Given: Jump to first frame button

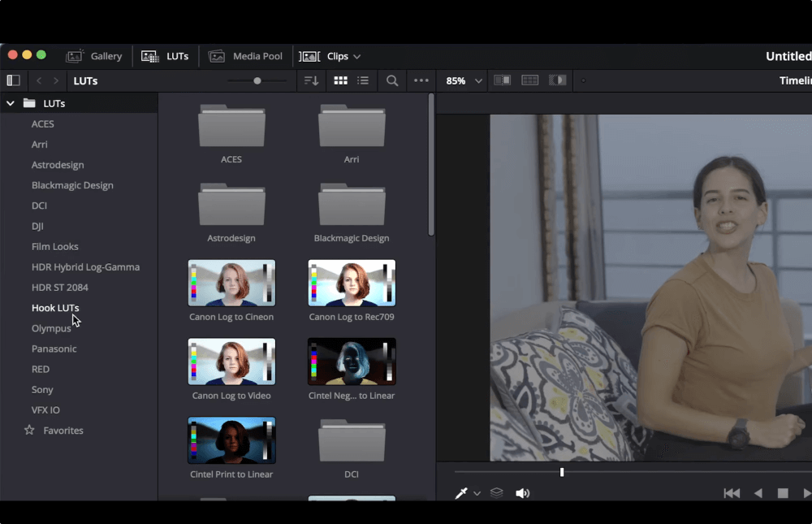Looking at the screenshot, I should coord(732,493).
